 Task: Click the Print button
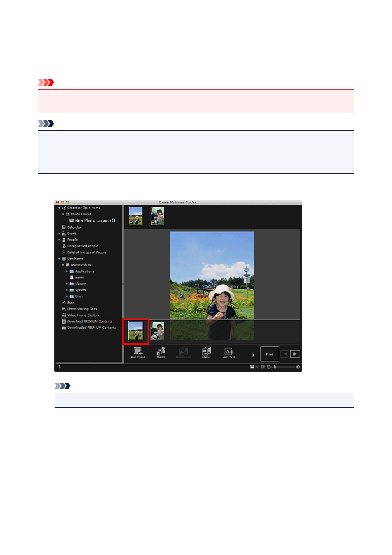[270, 354]
